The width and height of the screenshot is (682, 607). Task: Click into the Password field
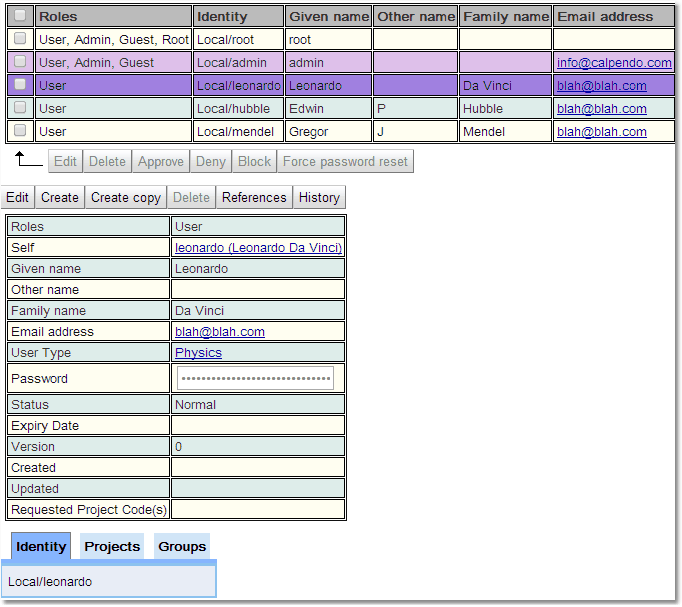[x=255, y=379]
